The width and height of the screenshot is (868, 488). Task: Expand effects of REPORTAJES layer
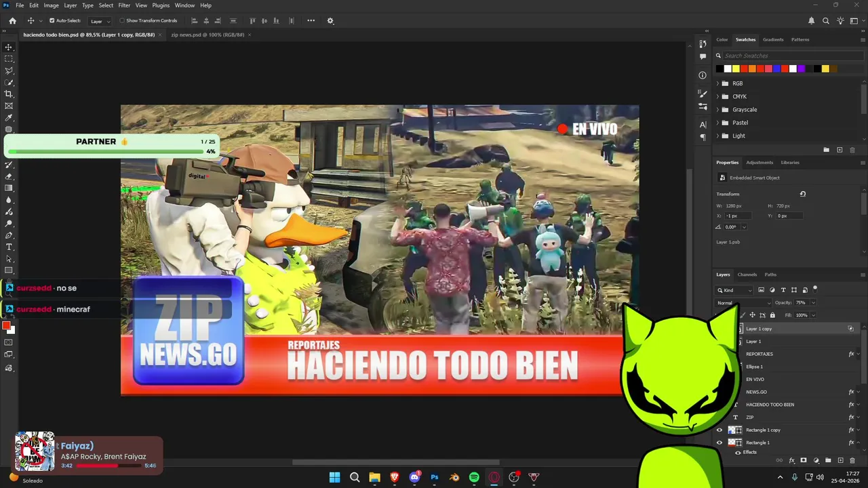click(x=859, y=354)
